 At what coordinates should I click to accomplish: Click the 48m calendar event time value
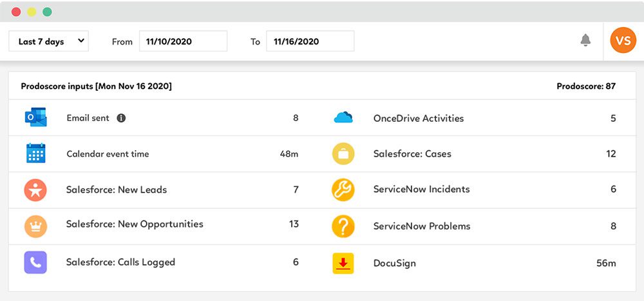point(289,154)
